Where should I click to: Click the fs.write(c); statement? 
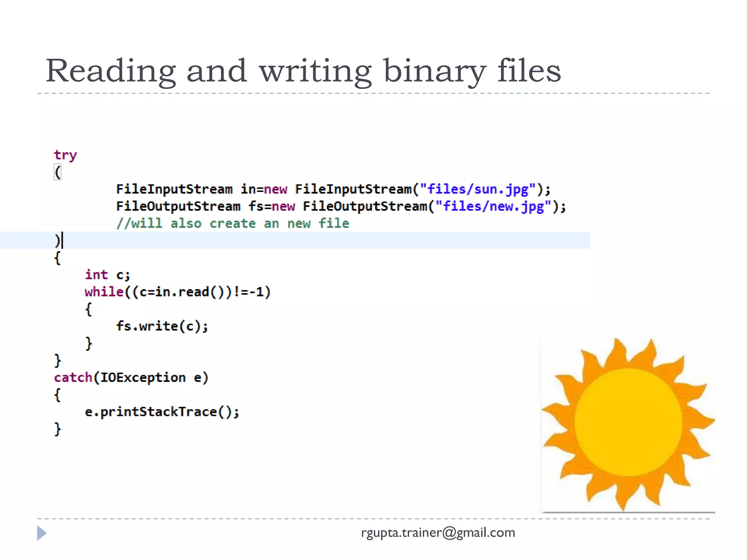pos(162,326)
